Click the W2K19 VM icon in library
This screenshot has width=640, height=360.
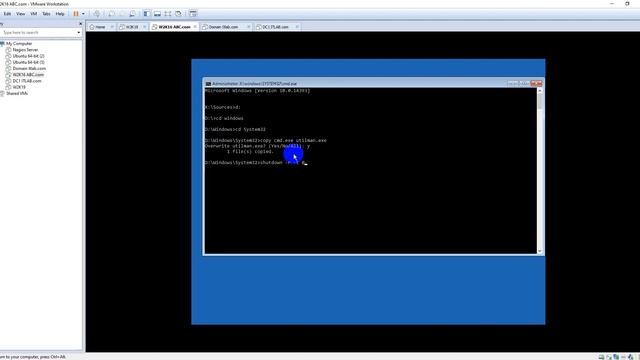pyautogui.click(x=8, y=87)
